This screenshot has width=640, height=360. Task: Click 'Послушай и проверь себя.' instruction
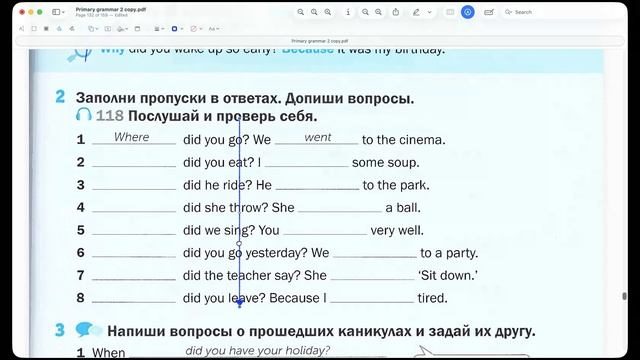222,116
